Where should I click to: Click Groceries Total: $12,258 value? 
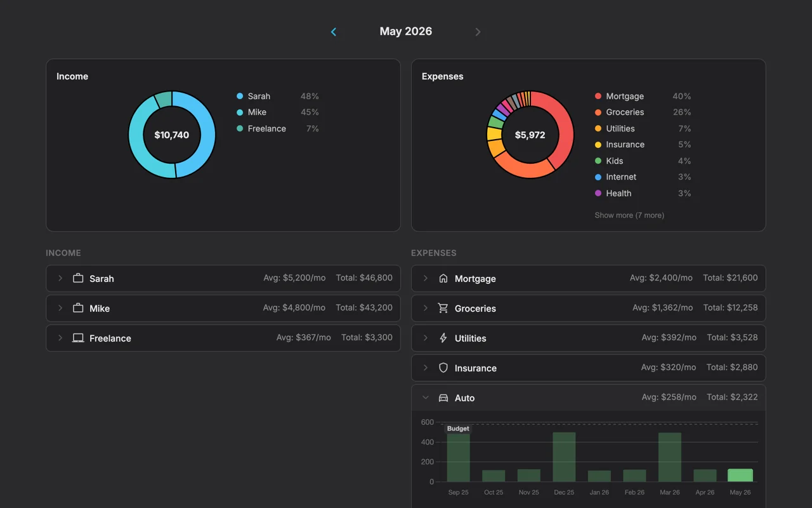[730, 307]
